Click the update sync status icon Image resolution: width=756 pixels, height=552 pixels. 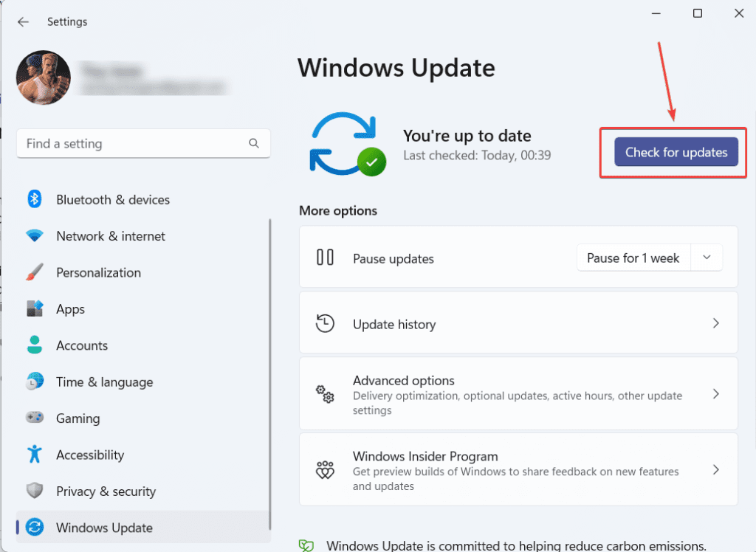(347, 144)
